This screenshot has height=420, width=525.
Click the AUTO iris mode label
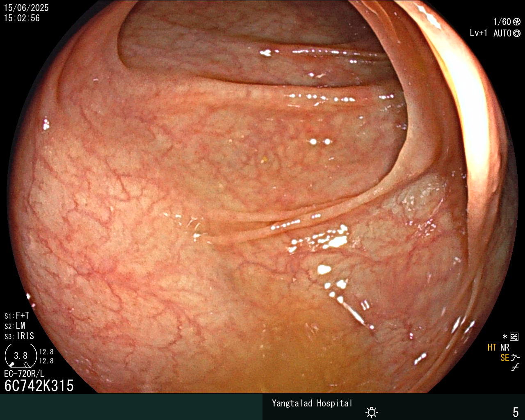(502, 33)
